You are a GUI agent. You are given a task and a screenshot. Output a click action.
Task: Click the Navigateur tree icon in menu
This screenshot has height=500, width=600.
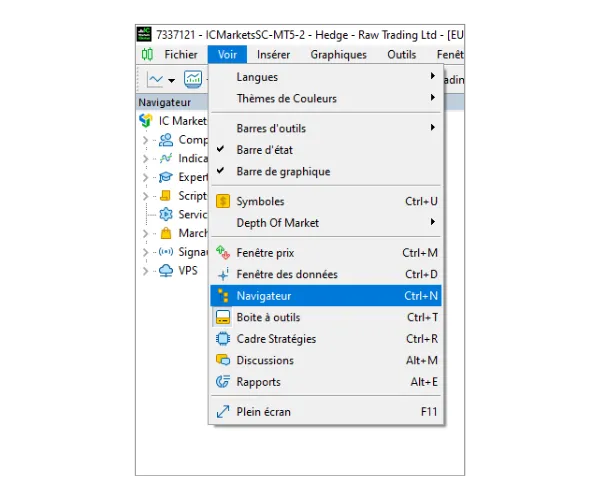click(223, 296)
